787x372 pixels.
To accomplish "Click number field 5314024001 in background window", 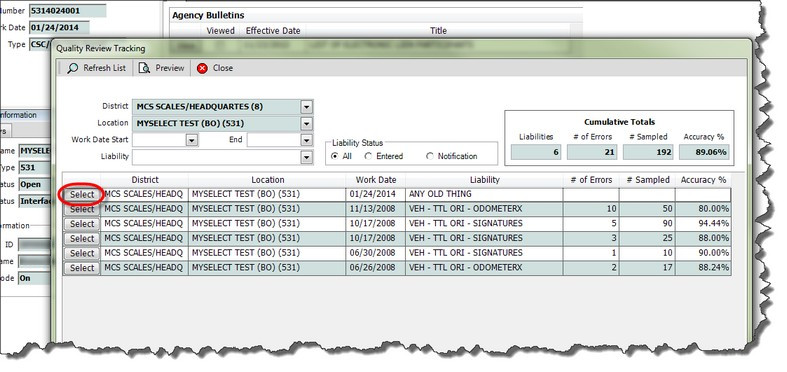I will point(68,11).
